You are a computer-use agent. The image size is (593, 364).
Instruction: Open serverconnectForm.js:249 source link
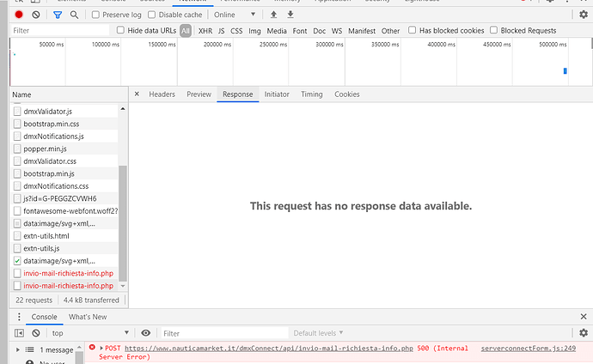pyautogui.click(x=529, y=349)
